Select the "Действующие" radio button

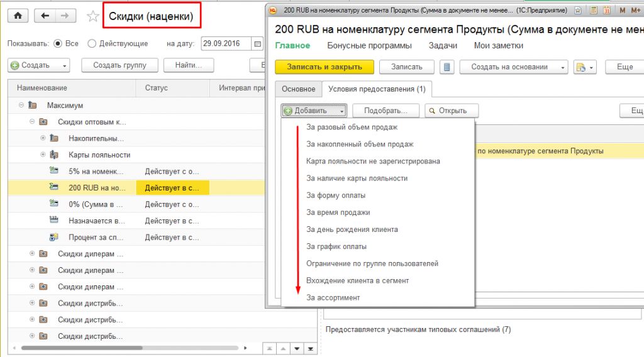(92, 43)
